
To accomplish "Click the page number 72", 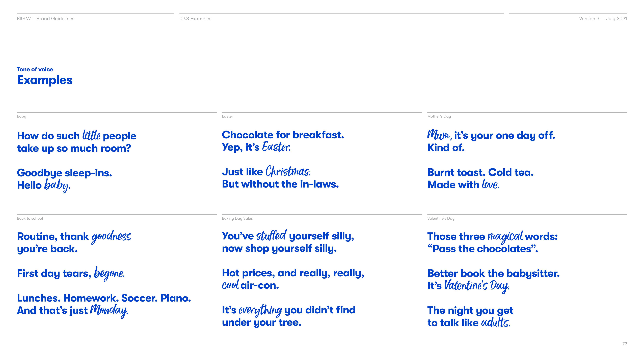I will [x=625, y=344].
